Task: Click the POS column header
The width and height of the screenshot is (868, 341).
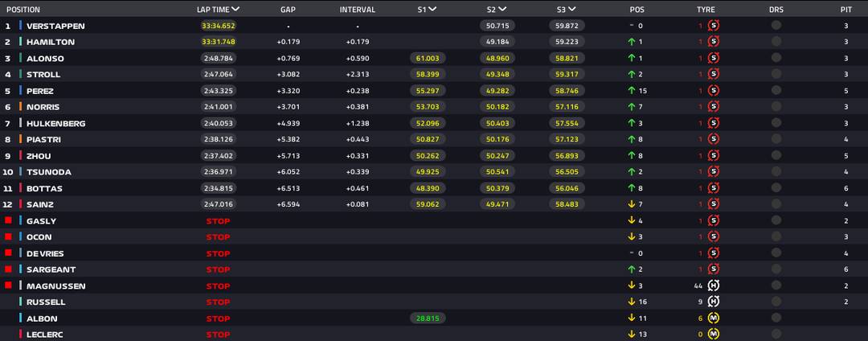Action: [637, 10]
